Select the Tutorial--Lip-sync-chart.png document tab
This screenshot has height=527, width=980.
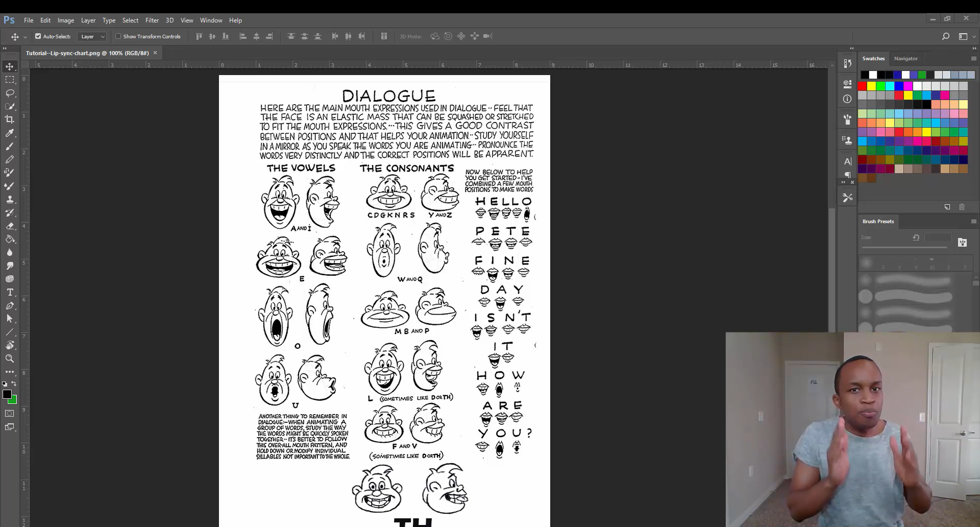(87, 53)
